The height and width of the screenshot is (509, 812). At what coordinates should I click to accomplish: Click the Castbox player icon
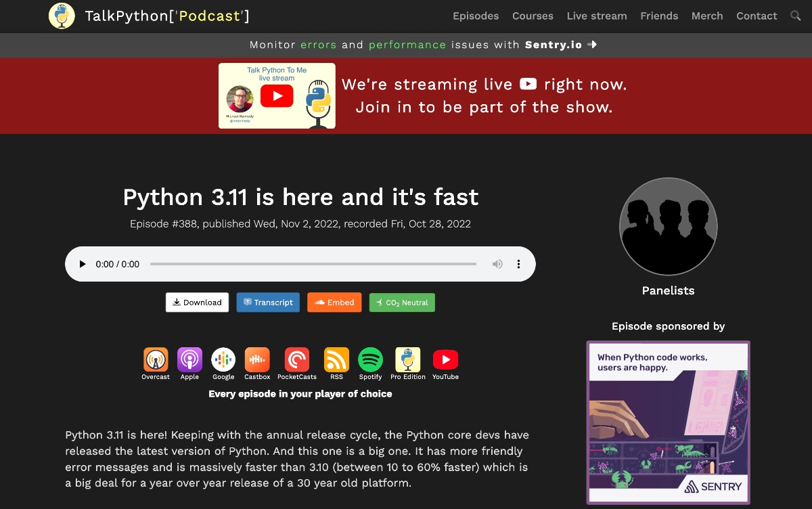257,359
